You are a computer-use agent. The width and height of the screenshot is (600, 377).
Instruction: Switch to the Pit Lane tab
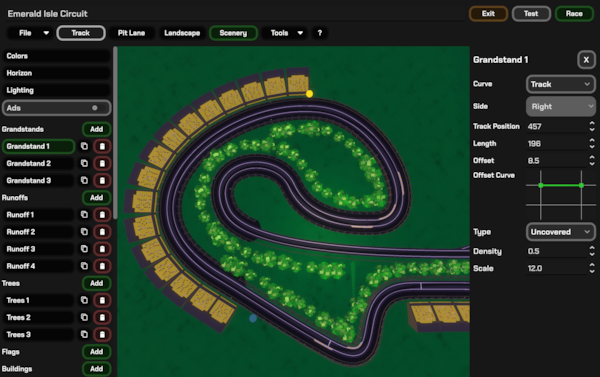[x=131, y=33]
